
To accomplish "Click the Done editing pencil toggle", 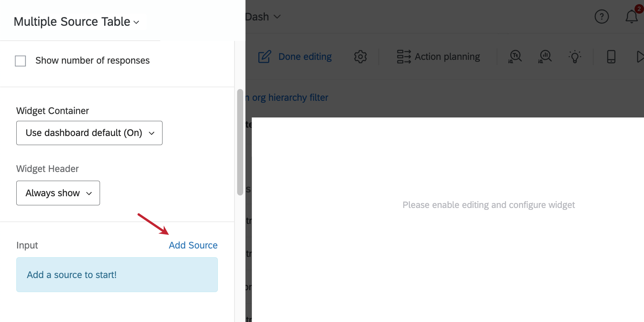I will (264, 56).
